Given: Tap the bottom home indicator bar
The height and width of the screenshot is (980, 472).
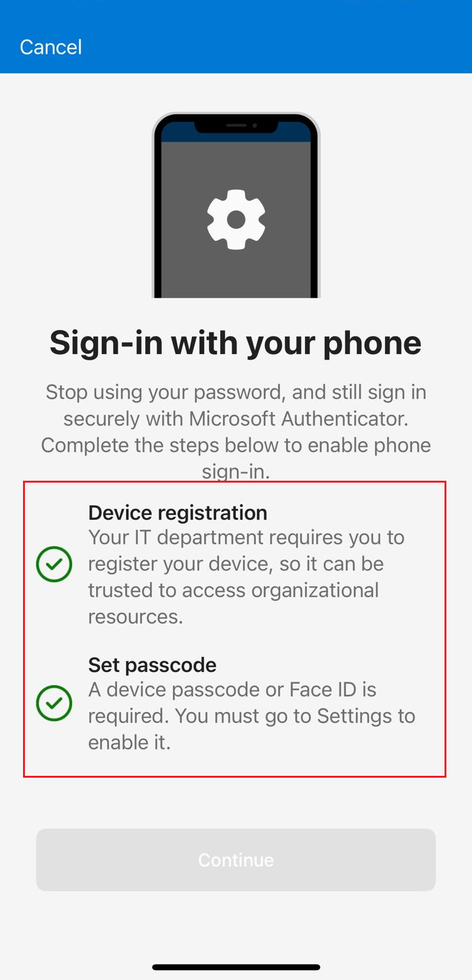Looking at the screenshot, I should [236, 967].
